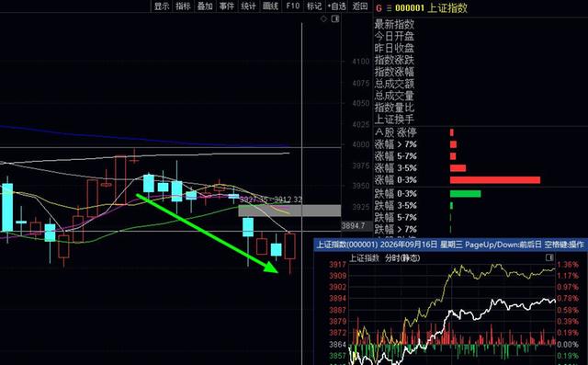Click the 分时(静态) label in the popup
Screen dimensions: 588x365
pos(402,258)
